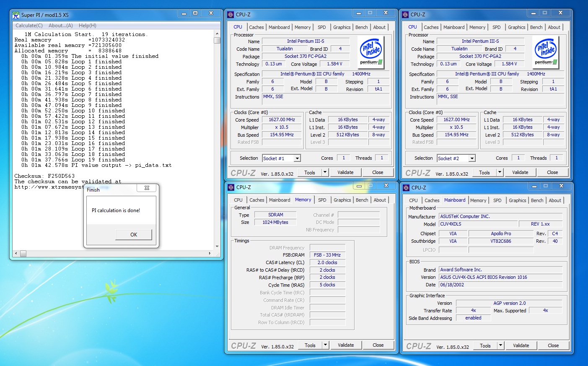The width and height of the screenshot is (588, 366).
Task: Click Super PI horizontal scroll right arrow
Action: coord(210,254)
